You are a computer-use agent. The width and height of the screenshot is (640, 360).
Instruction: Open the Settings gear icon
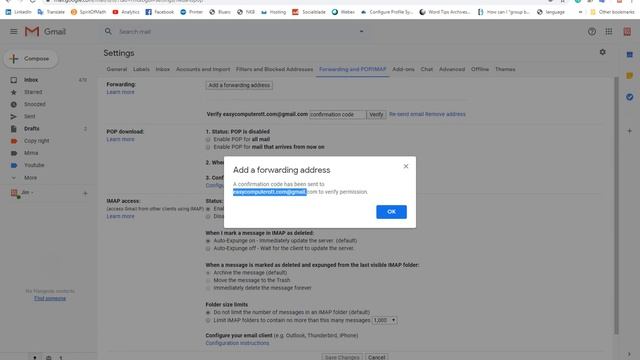tap(602, 52)
